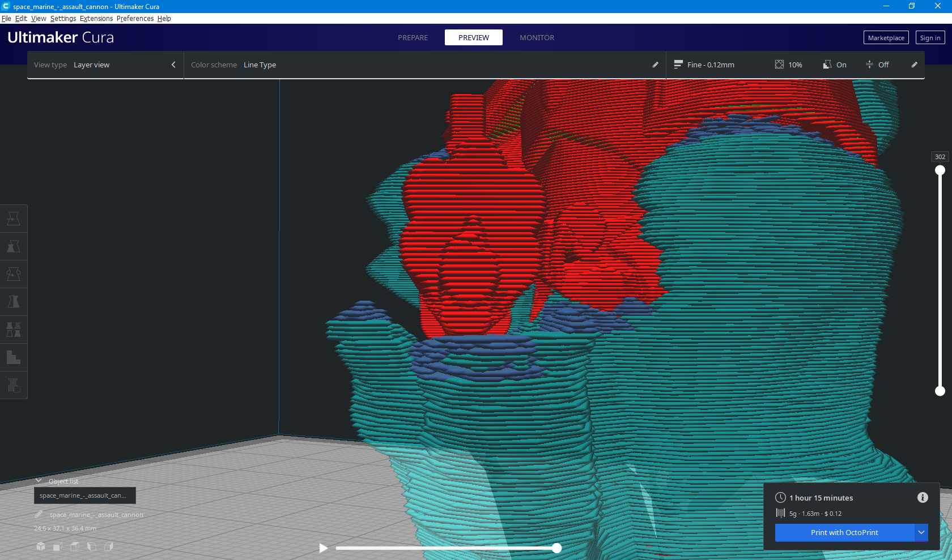Switch to the PREVIEW stage tab
Screen dimensions: 952x560
click(474, 37)
